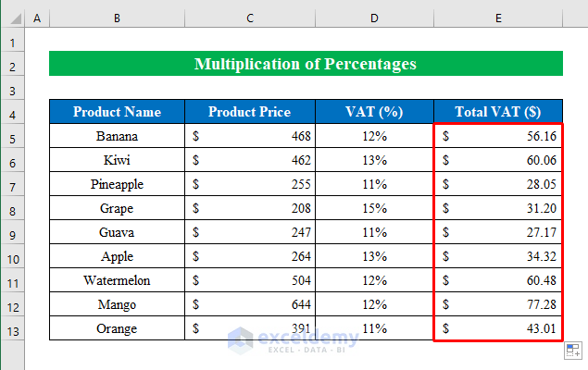Viewport: 588px width, 370px height.
Task: Click the 11% VAT cell for Pineapple
Action: pos(374,184)
